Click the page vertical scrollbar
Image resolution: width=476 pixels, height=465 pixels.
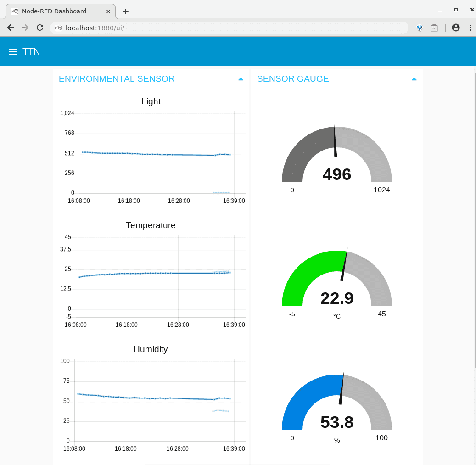(x=473, y=220)
